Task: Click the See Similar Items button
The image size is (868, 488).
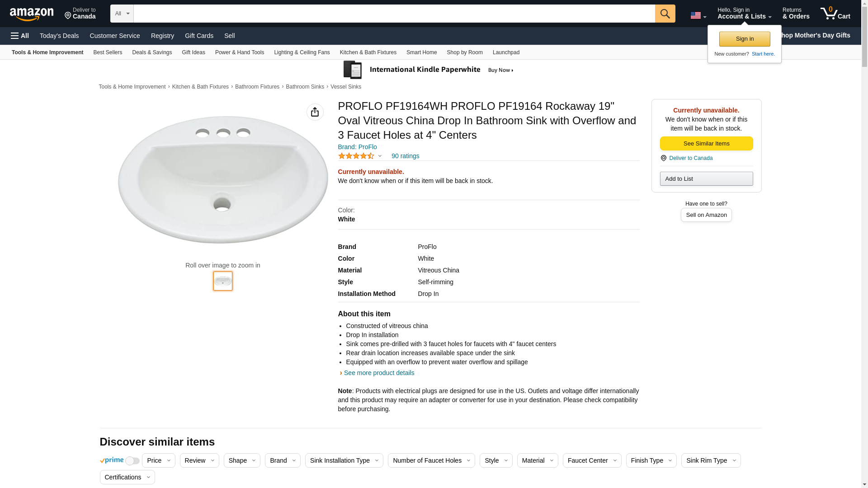Action: pyautogui.click(x=706, y=144)
